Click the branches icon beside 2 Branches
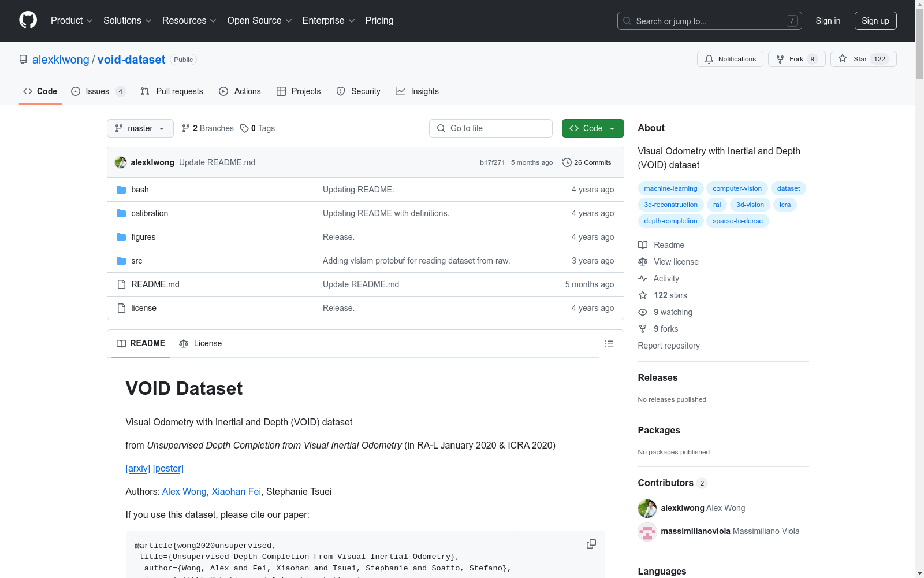924x578 pixels. [x=186, y=128]
